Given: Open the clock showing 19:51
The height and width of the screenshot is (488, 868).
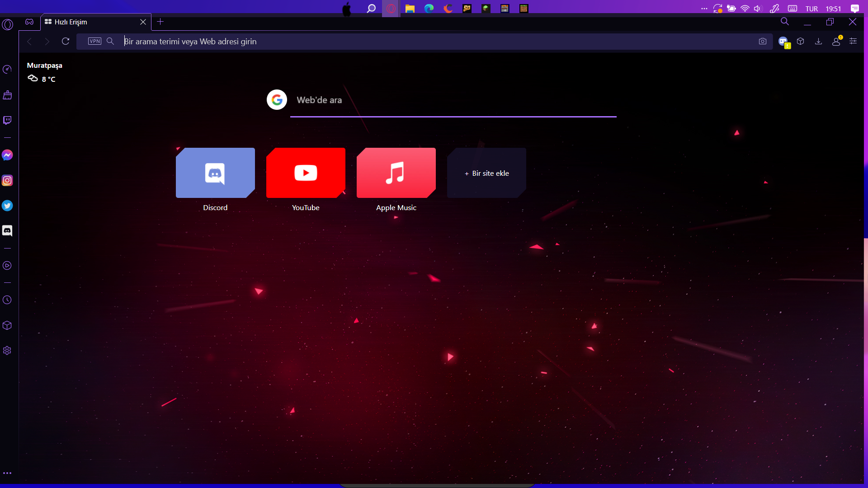Looking at the screenshot, I should pyautogui.click(x=833, y=9).
